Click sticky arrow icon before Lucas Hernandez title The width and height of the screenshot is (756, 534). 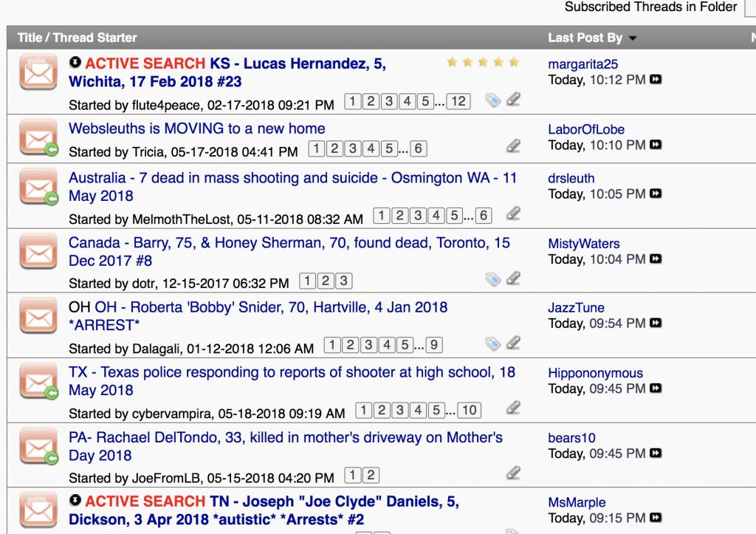pos(75,63)
